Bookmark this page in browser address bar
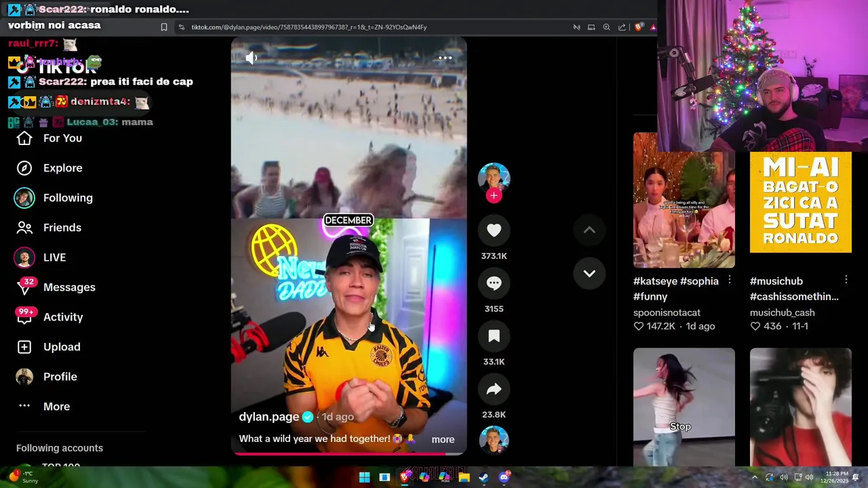 coord(164,27)
